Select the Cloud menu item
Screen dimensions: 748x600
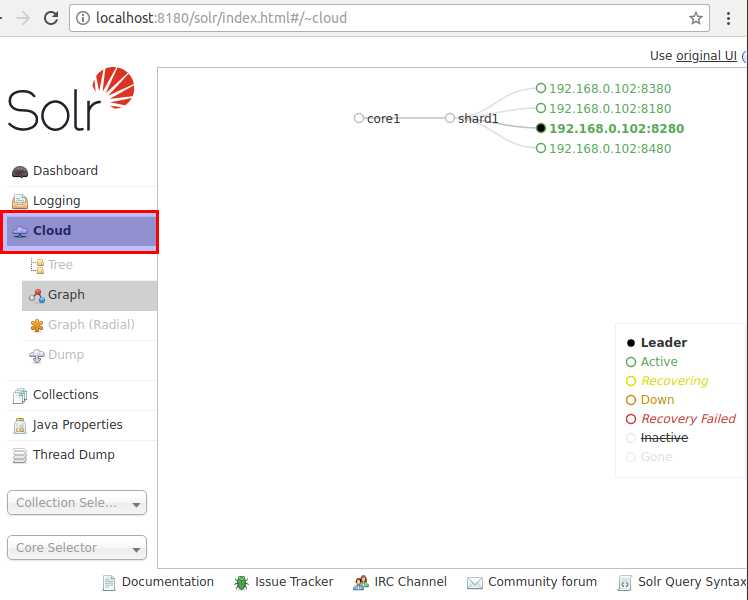[80, 231]
